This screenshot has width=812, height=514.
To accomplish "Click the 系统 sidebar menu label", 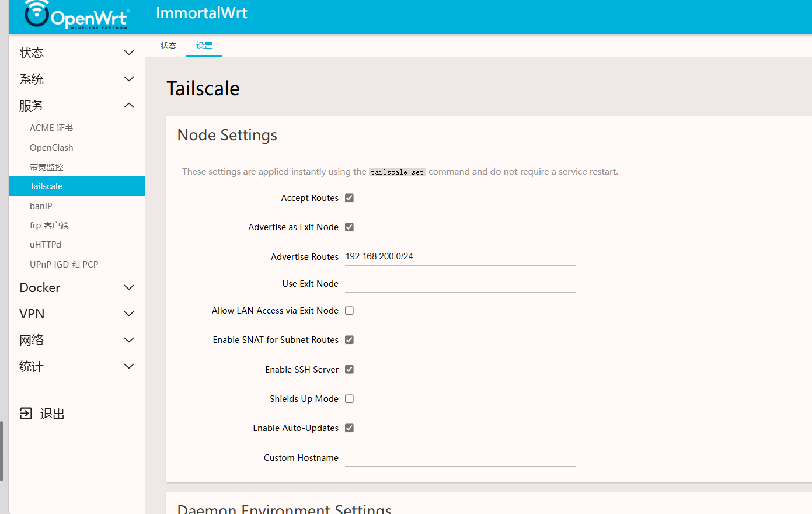I will tap(32, 79).
